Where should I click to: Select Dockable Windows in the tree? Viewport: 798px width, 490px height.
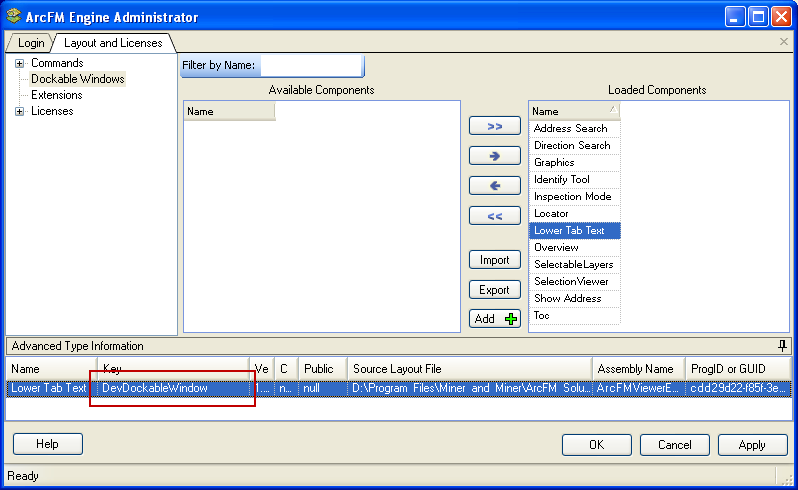(x=77, y=79)
